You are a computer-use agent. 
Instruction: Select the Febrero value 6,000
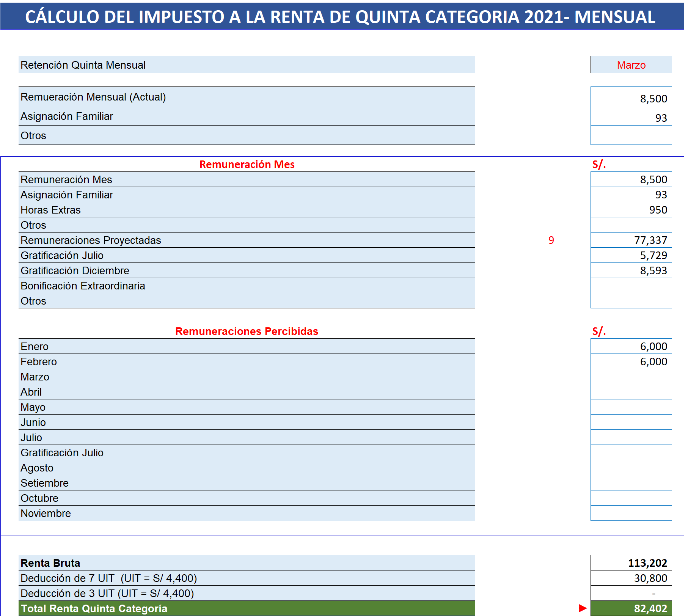[x=631, y=361]
